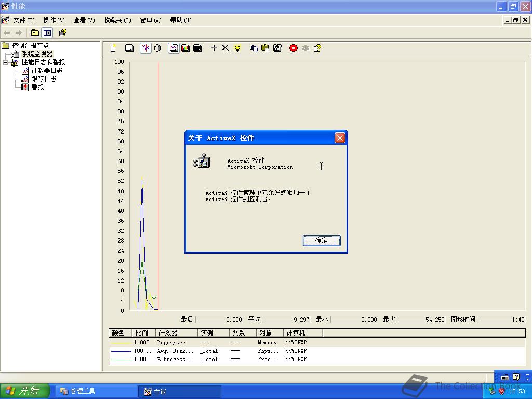Switch to the histogram view icon
Image resolution: width=532 pixels, height=399 pixels.
tap(185, 48)
